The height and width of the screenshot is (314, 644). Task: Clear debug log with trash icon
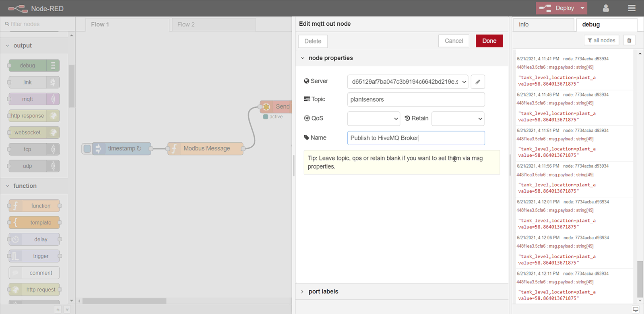(x=629, y=40)
